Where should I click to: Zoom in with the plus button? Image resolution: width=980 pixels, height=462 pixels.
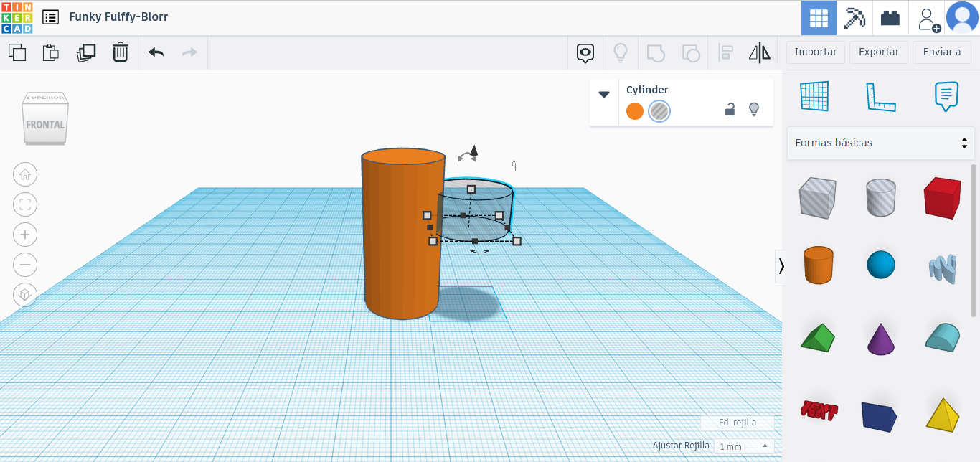coord(25,235)
